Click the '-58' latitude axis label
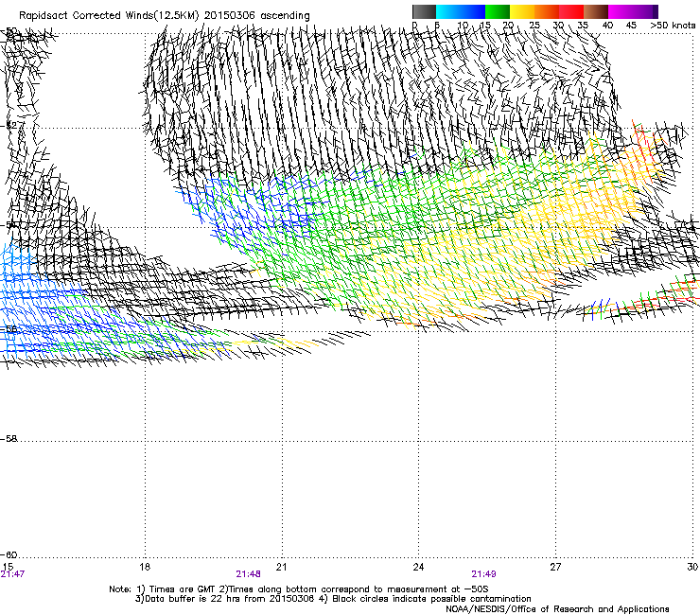Viewport: 700px width, 615px height. point(9,439)
